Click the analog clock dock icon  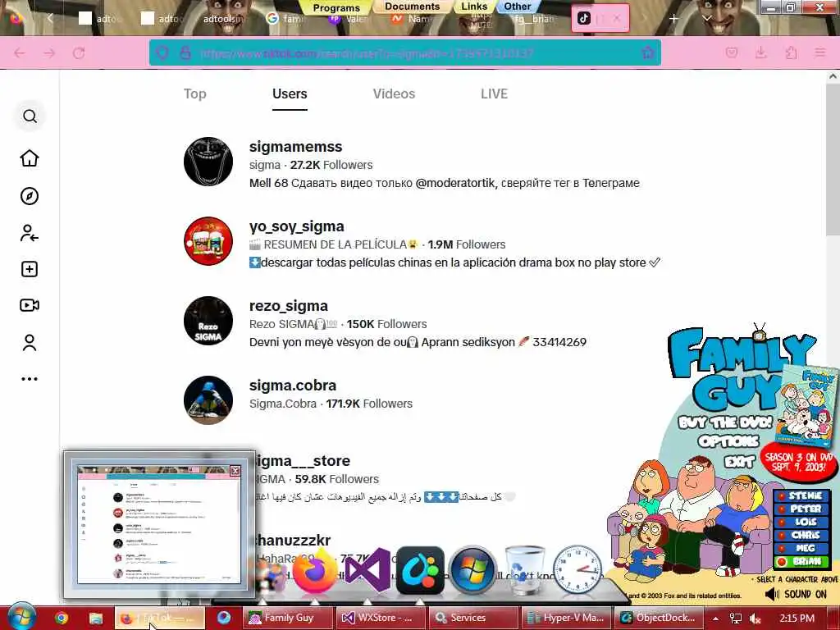click(x=577, y=570)
